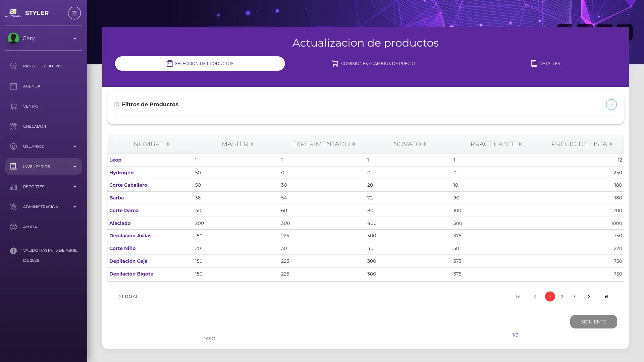
Task: Toggle the sidebar menu button
Action: click(74, 13)
